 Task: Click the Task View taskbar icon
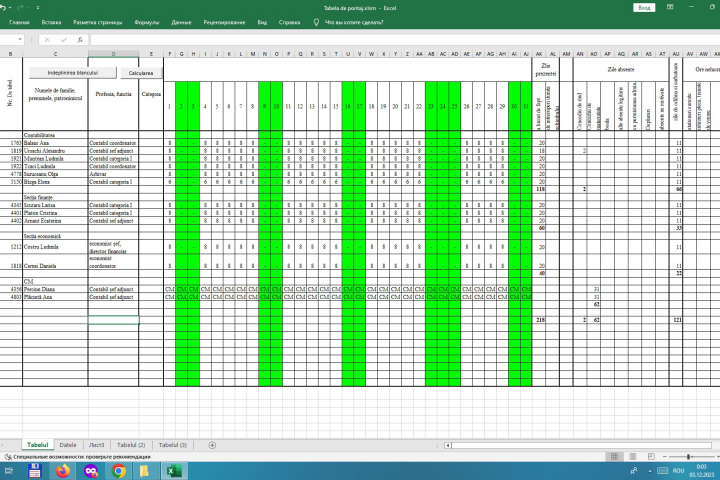9,471
